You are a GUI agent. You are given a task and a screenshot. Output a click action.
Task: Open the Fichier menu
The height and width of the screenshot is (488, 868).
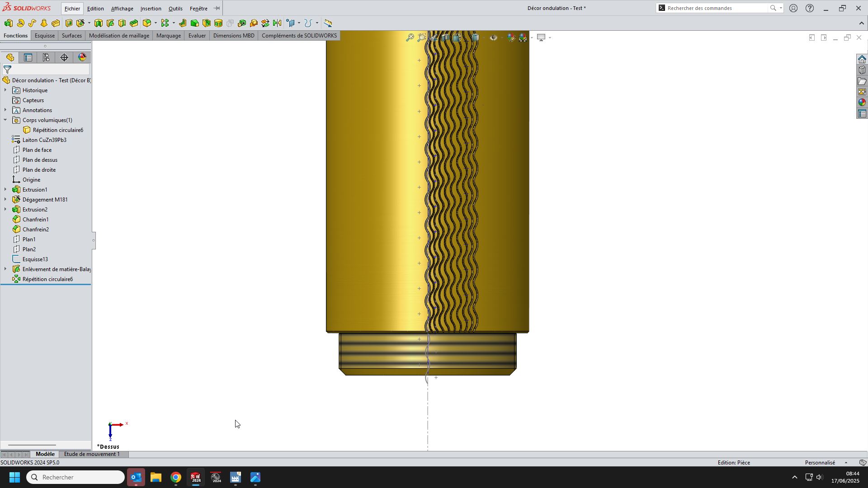coord(72,9)
